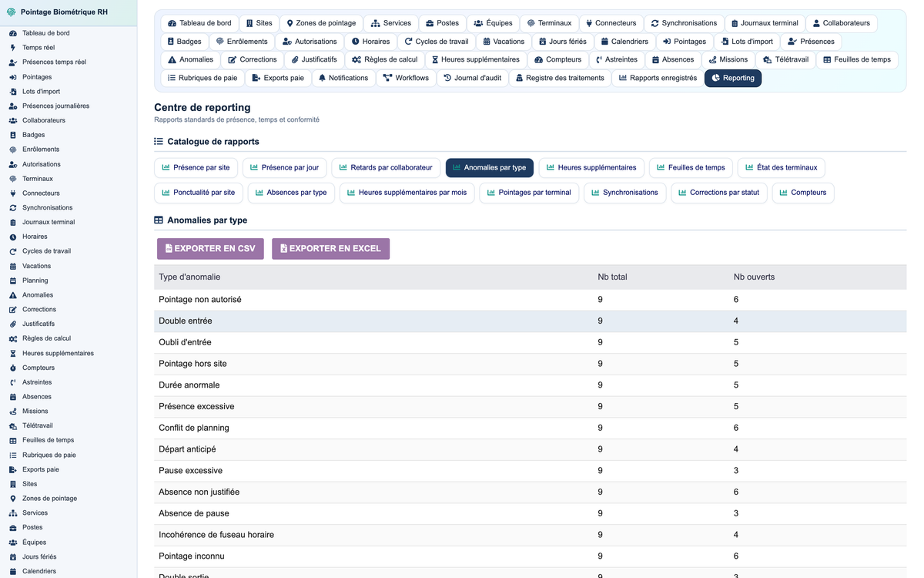Open the Jours fériés top tab
This screenshot has width=924, height=578.
click(562, 42)
